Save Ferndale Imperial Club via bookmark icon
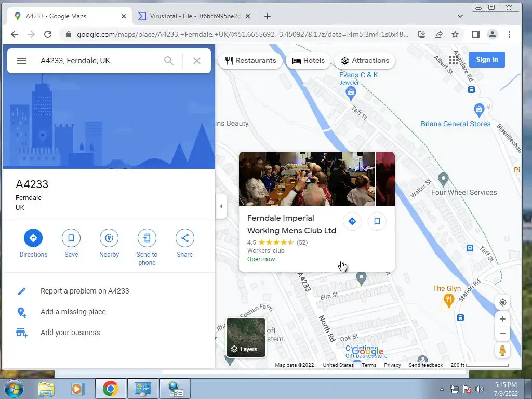The height and width of the screenshot is (399, 532). point(377,221)
